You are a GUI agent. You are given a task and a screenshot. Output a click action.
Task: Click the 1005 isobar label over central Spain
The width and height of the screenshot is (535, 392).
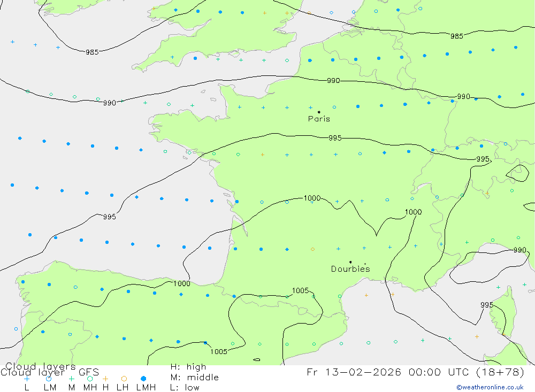[x=219, y=351]
